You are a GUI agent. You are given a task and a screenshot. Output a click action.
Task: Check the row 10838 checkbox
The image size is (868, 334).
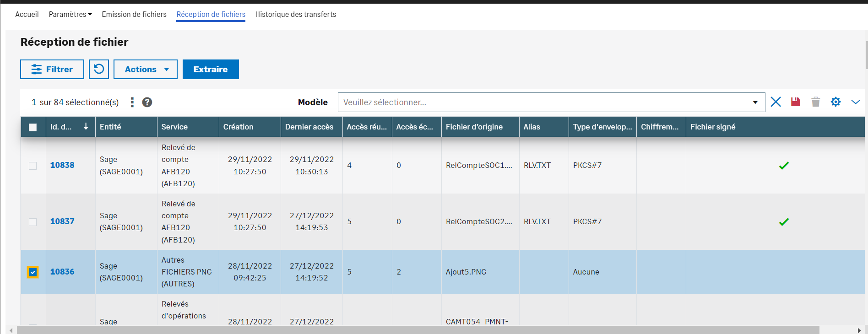pyautogui.click(x=33, y=166)
